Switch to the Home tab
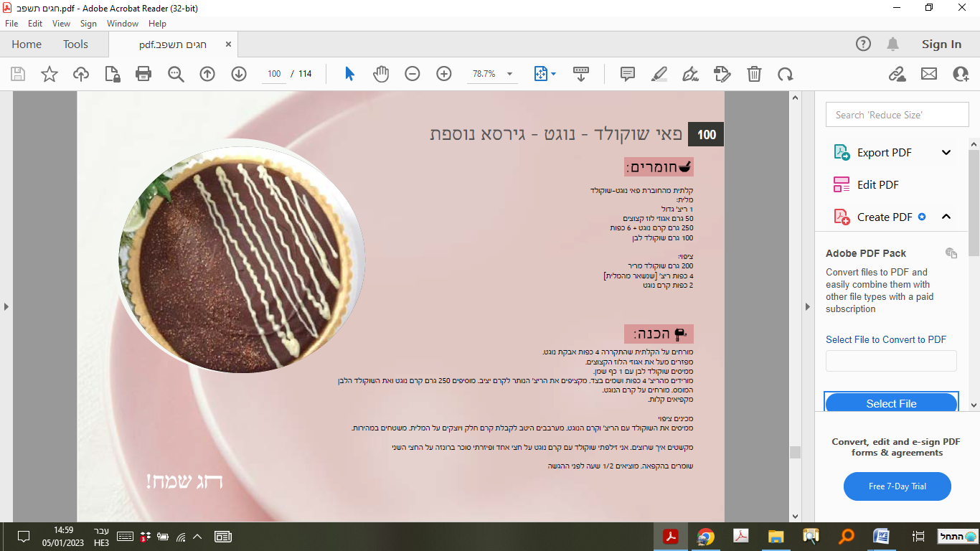 [27, 44]
